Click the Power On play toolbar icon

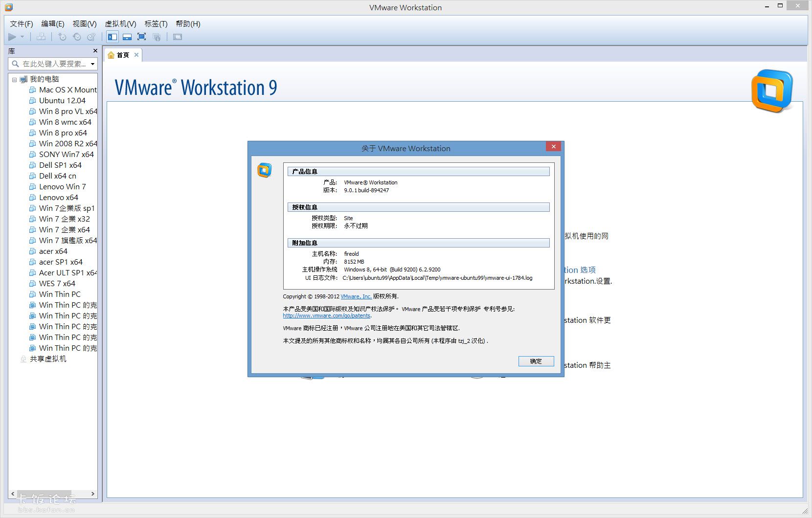coord(12,37)
